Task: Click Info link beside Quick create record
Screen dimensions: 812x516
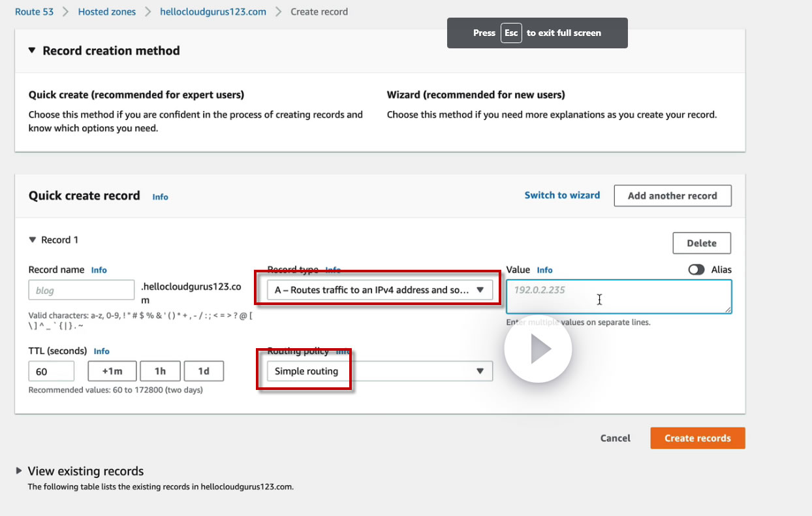Action: (x=160, y=197)
